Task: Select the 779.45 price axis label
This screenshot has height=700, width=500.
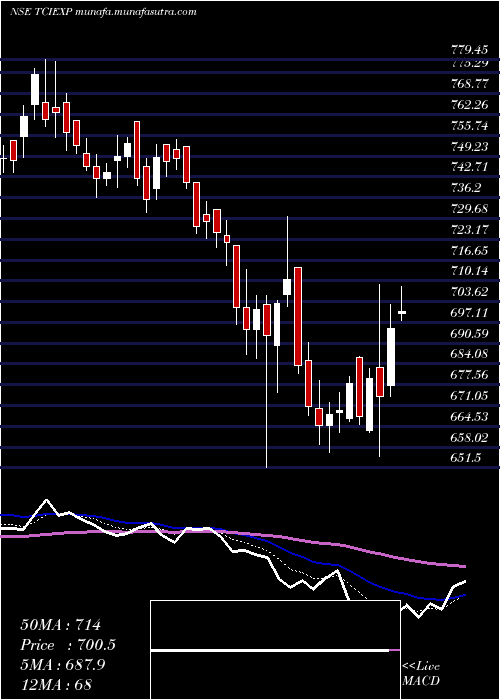Action: 469,48
